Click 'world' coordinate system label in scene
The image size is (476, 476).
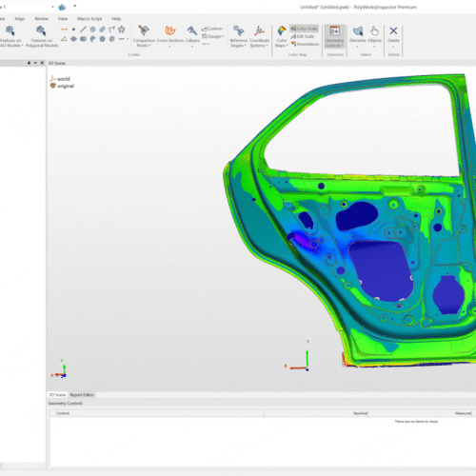[x=64, y=79]
